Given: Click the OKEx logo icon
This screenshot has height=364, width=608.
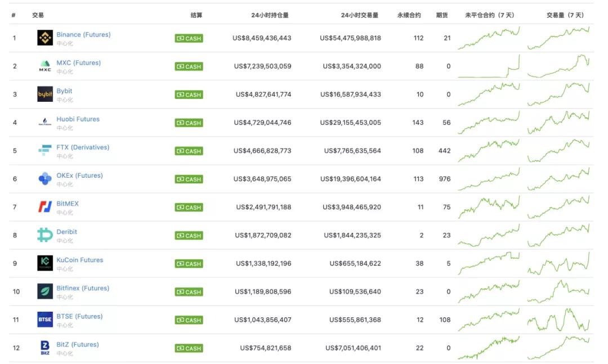Looking at the screenshot, I should point(45,179).
